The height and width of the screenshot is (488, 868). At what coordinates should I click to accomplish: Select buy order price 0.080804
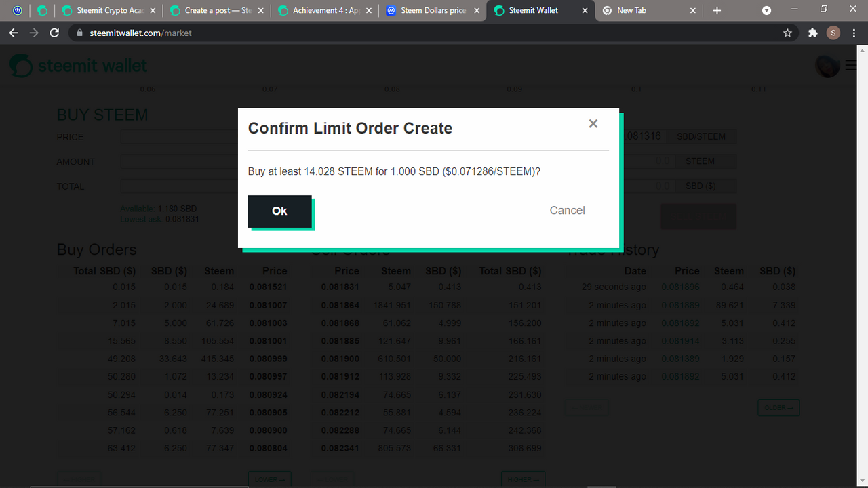coord(268,448)
